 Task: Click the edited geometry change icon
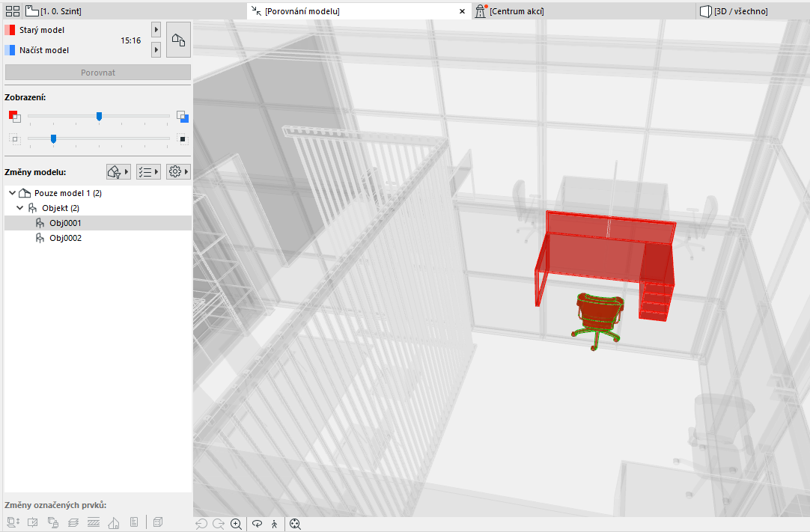coord(32,522)
